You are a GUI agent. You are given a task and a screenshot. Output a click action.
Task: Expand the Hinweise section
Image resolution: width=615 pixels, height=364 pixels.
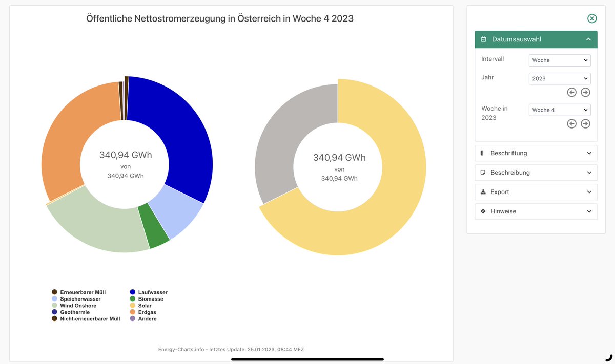pos(536,211)
